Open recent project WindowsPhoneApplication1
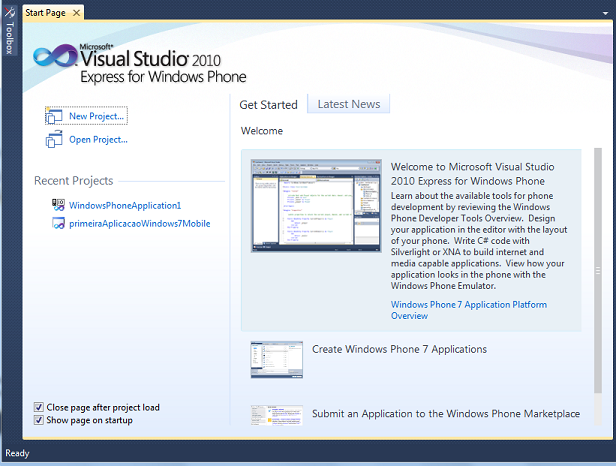 click(x=125, y=205)
